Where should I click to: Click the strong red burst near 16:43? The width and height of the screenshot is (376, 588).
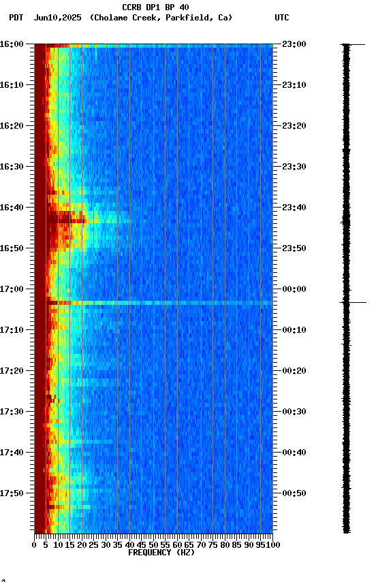point(67,218)
